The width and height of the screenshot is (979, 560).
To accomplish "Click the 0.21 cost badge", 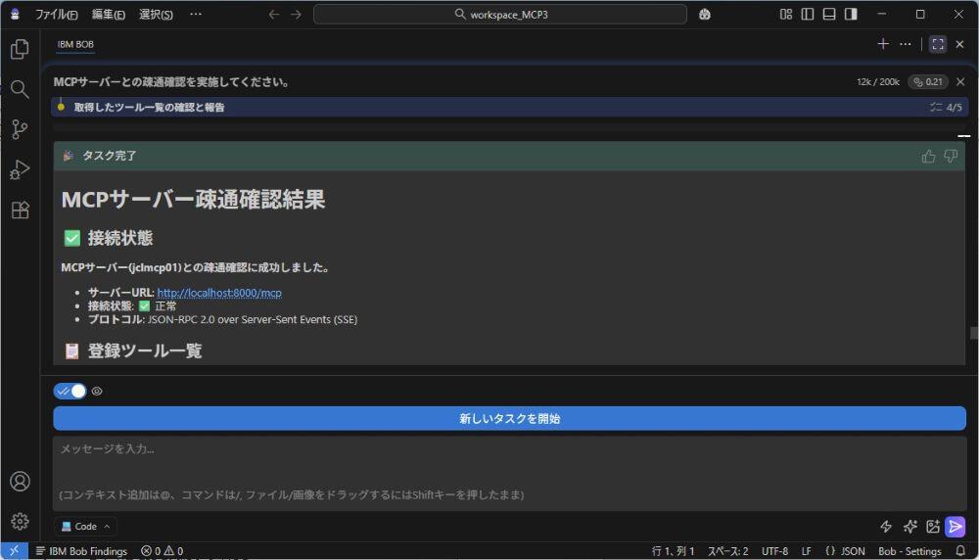I will click(x=928, y=82).
